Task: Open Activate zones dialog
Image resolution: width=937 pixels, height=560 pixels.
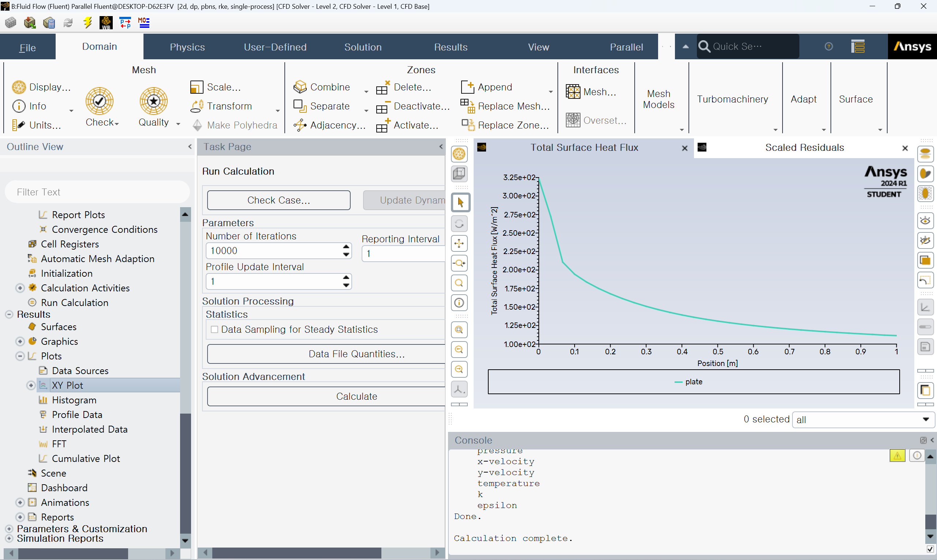Action: pos(407,125)
